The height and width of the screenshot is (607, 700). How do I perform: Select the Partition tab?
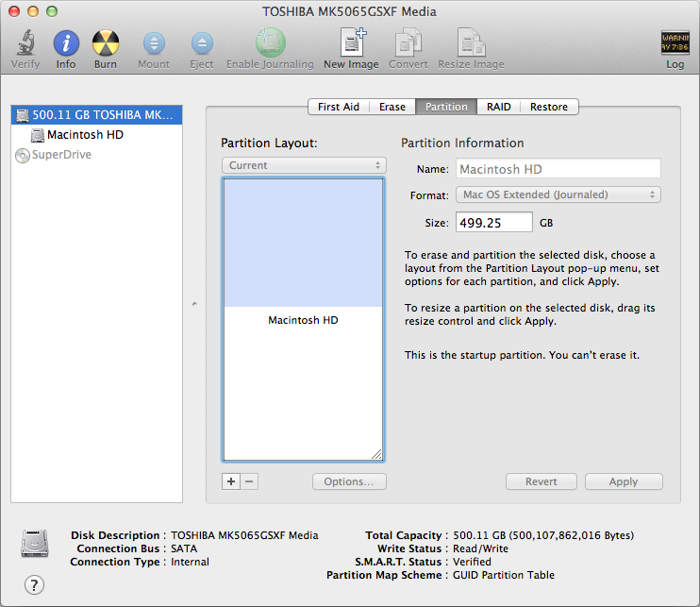tap(446, 107)
